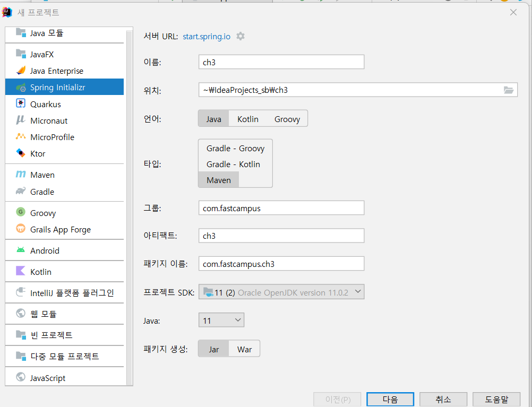Click the Android robot icon
The height and width of the screenshot is (407, 532).
coord(21,250)
